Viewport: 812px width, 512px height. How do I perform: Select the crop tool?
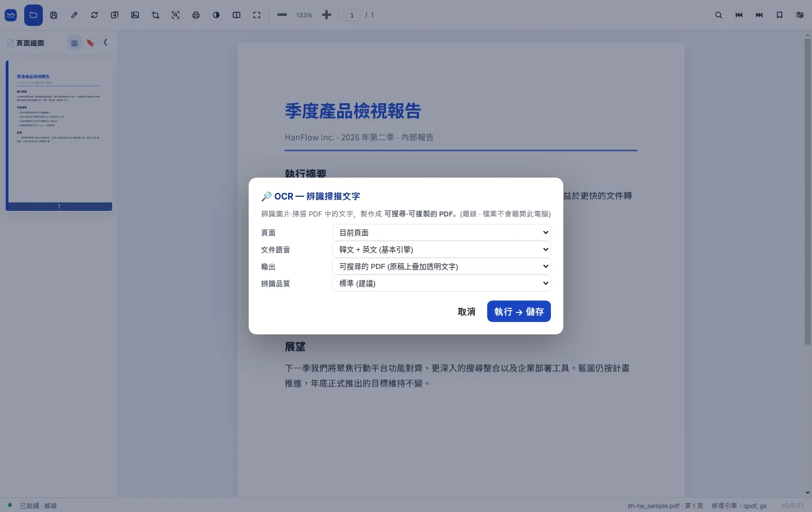(x=156, y=15)
